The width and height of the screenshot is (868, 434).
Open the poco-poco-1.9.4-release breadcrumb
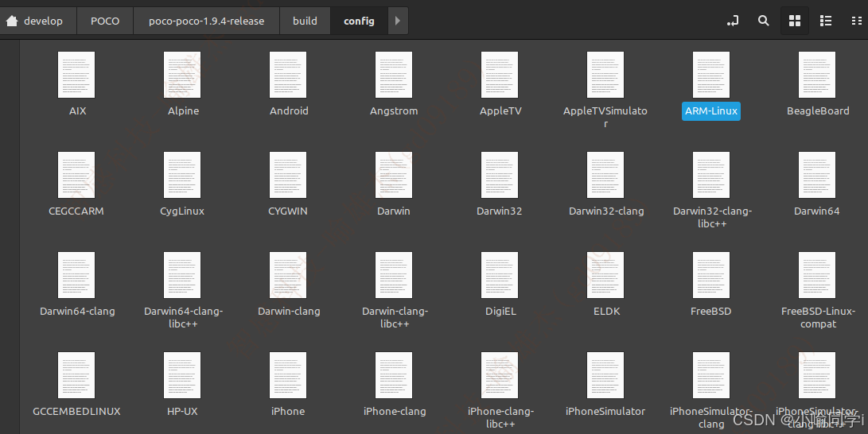[207, 21]
